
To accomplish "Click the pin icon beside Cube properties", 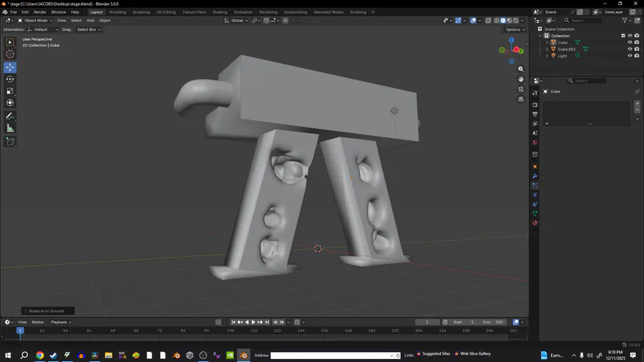I will 637,92.
